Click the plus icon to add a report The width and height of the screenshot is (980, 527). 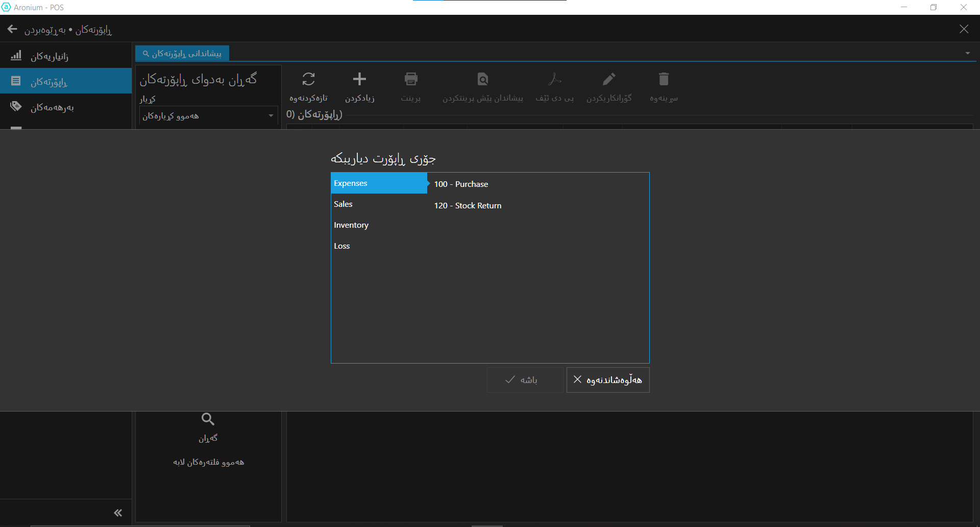click(x=359, y=80)
